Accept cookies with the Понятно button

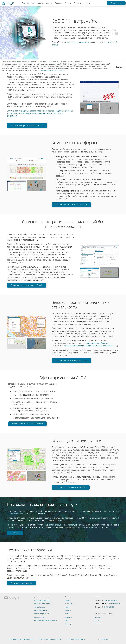pos(119,67)
